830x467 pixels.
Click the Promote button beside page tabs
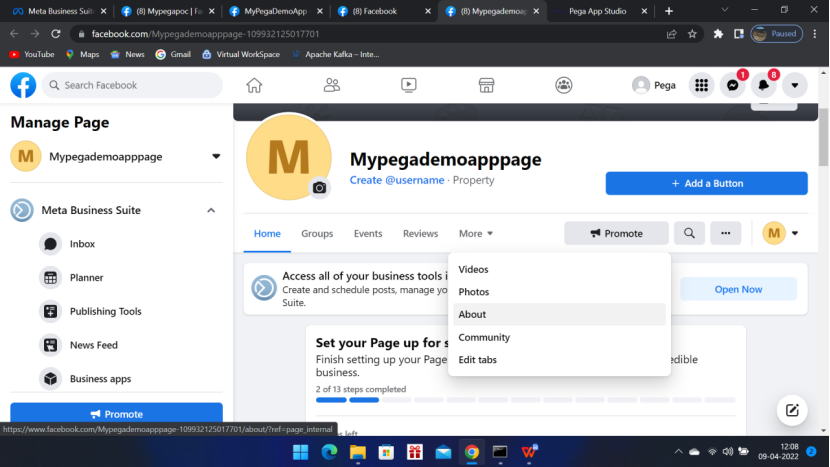pyautogui.click(x=616, y=234)
